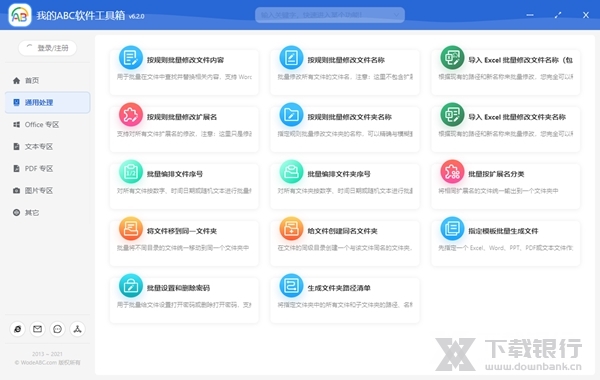Click the 导入 Excel 批量修改文件夹名称 icon
The width and height of the screenshot is (600, 380).
(452, 115)
